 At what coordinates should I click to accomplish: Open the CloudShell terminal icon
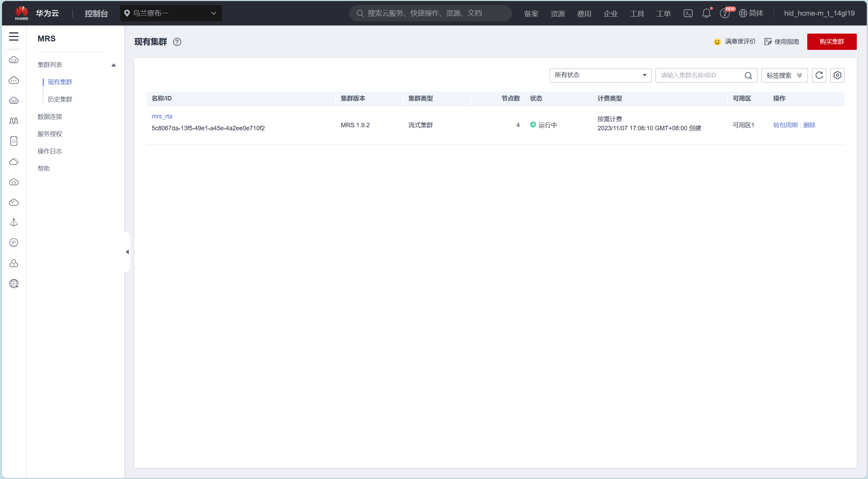[x=688, y=13]
